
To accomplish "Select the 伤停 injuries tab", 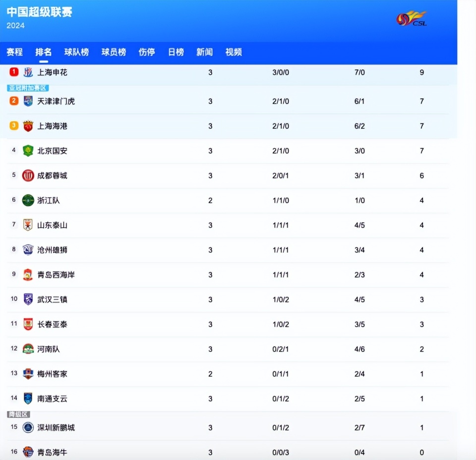I will click(146, 52).
